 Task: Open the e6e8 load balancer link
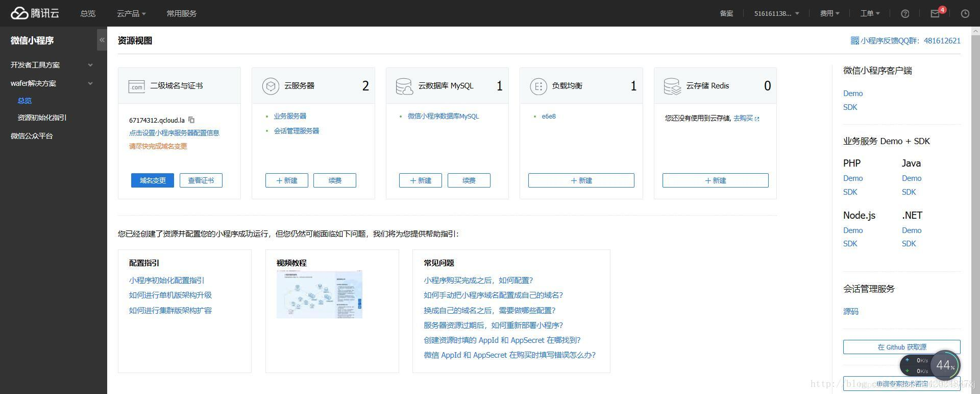pyautogui.click(x=549, y=116)
